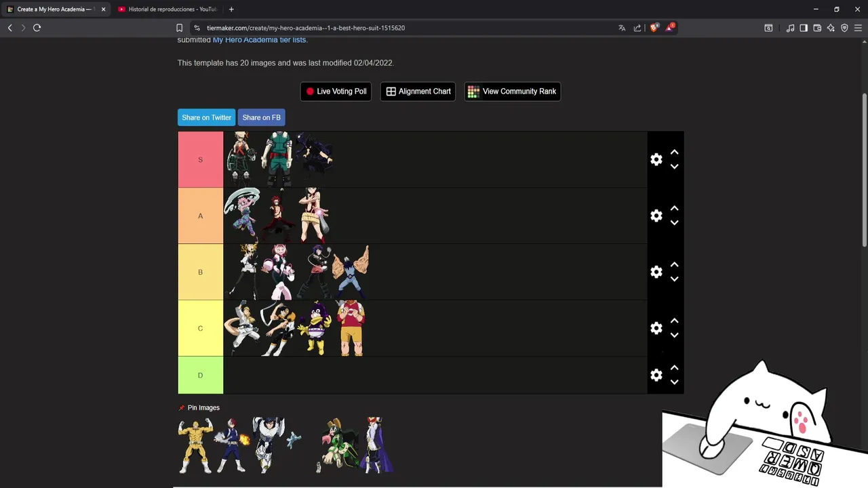868x488 pixels.
Task: Move D tier row down with arrow
Action: (674, 382)
